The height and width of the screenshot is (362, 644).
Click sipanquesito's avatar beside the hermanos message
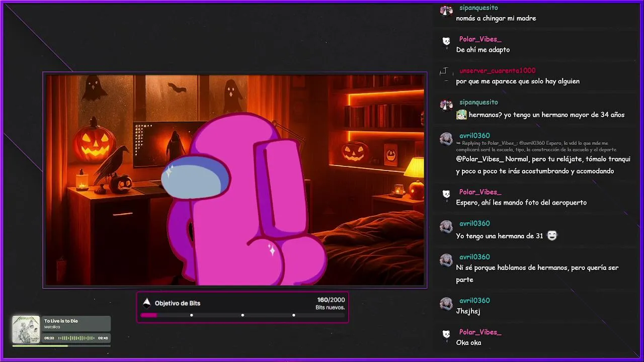446,105
